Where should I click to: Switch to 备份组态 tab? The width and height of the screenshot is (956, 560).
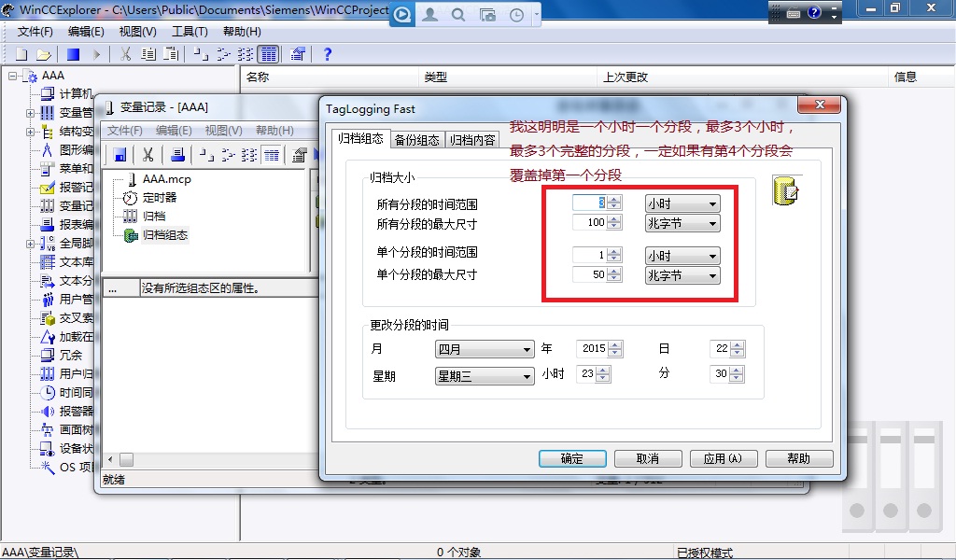tap(417, 140)
